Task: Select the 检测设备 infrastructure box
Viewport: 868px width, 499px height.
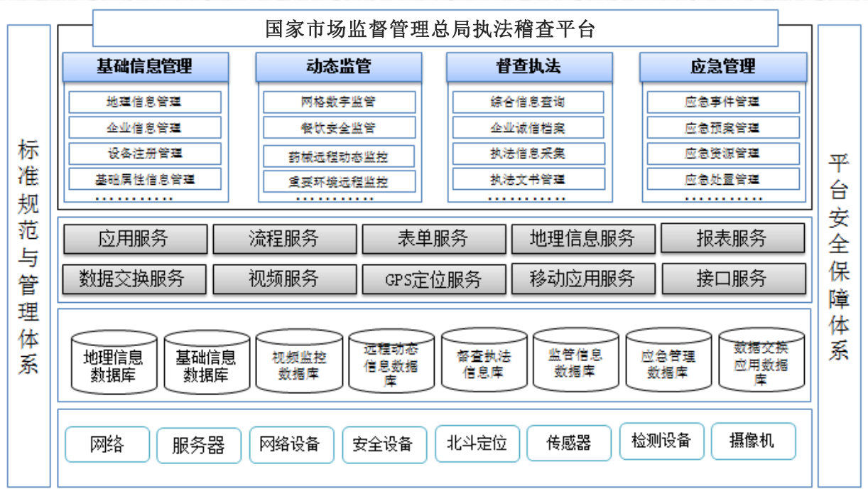Action: (x=662, y=441)
